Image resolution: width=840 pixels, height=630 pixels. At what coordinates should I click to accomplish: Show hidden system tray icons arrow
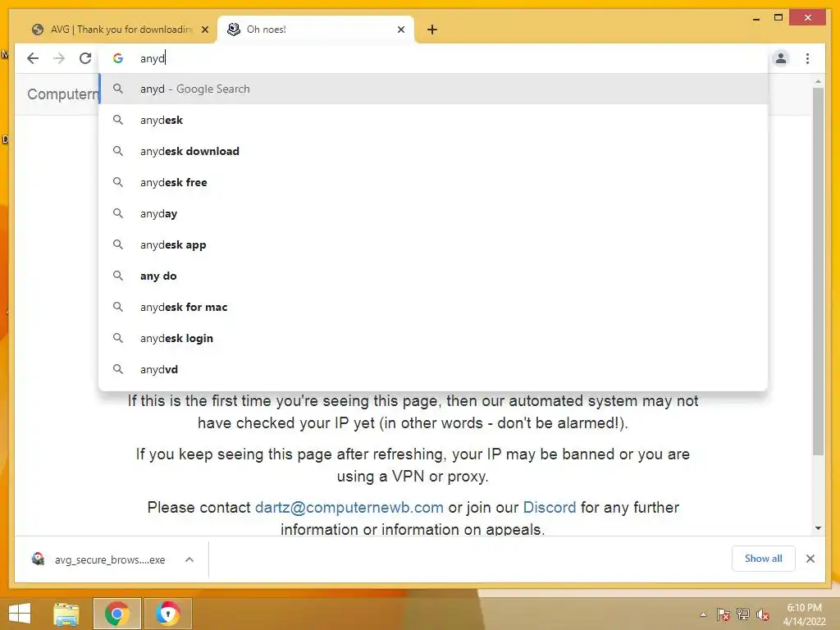tap(703, 614)
